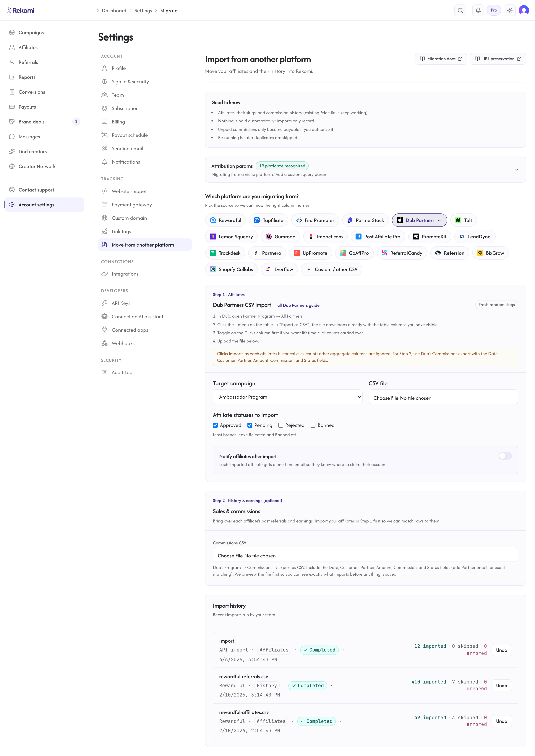Open Campaigns in the left sidebar
Screen dimensions: 535x756
click(x=44, y=32)
